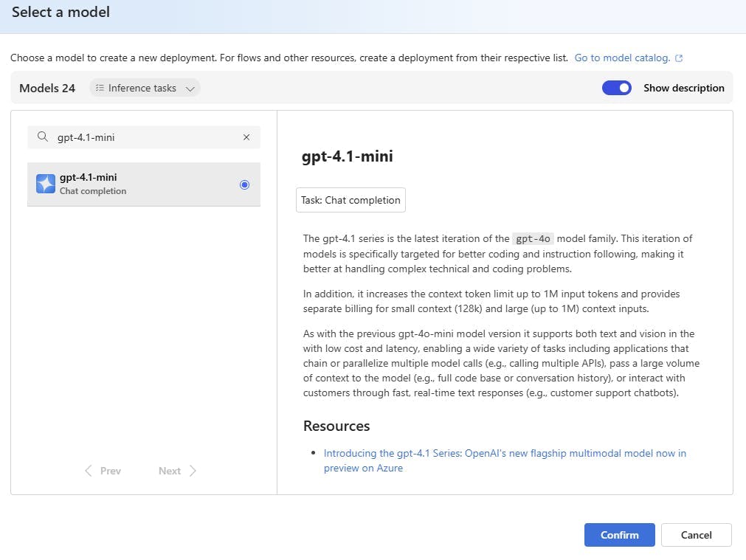Click the gpt-4.1-mini heading in the description
Image resolution: width=746 pixels, height=560 pixels.
click(348, 156)
